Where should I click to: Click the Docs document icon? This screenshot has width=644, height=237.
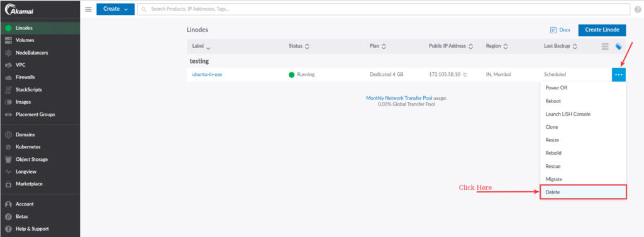pyautogui.click(x=553, y=30)
